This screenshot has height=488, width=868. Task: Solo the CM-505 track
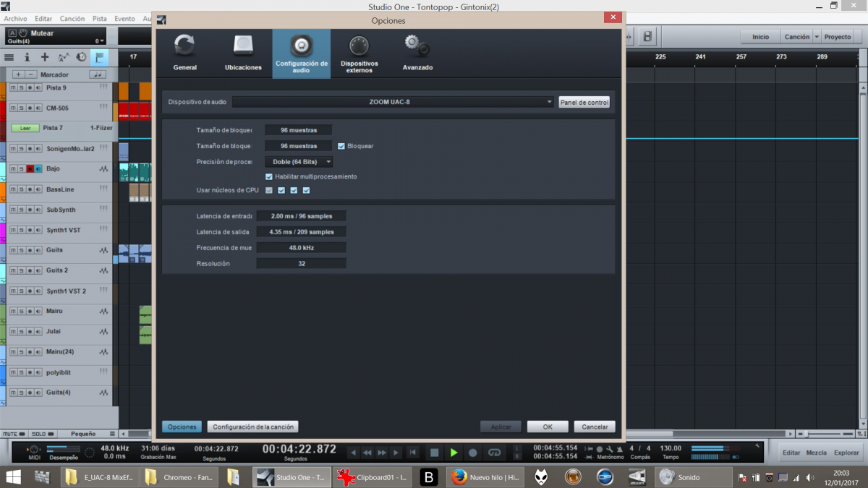point(21,108)
